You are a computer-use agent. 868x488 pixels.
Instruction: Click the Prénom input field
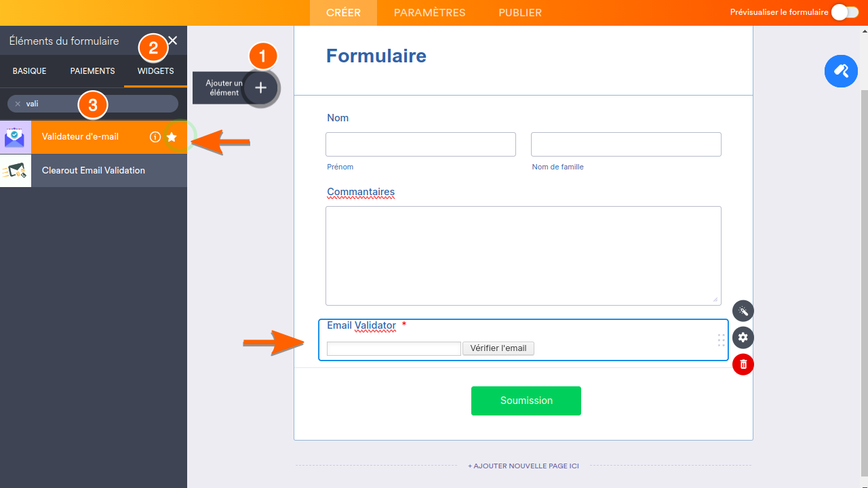click(420, 144)
